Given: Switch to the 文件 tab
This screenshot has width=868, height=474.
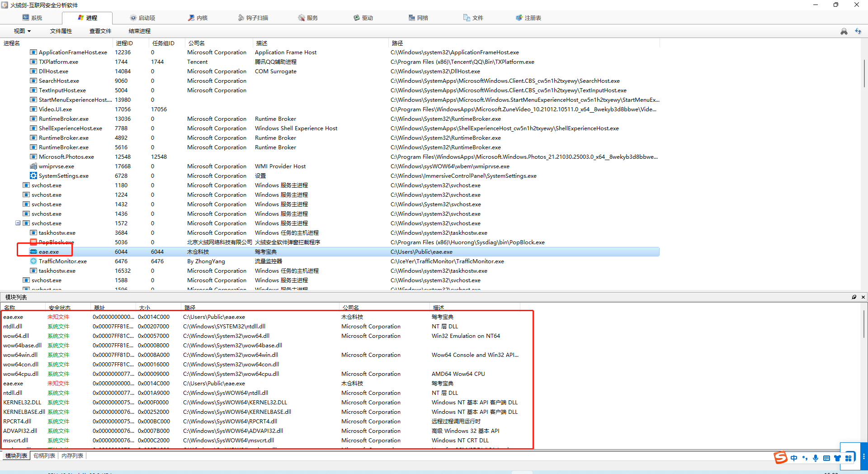Looking at the screenshot, I should (x=474, y=18).
